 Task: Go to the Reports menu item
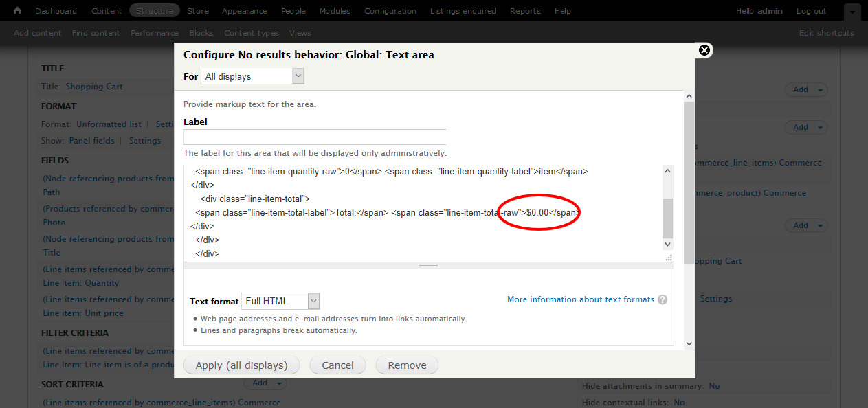click(x=525, y=11)
